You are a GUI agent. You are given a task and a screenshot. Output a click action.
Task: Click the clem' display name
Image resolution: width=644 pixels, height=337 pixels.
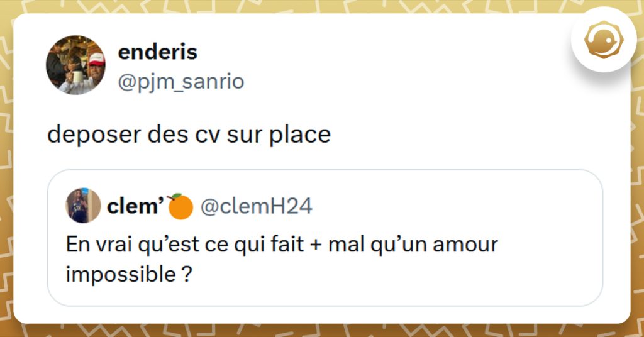click(135, 206)
